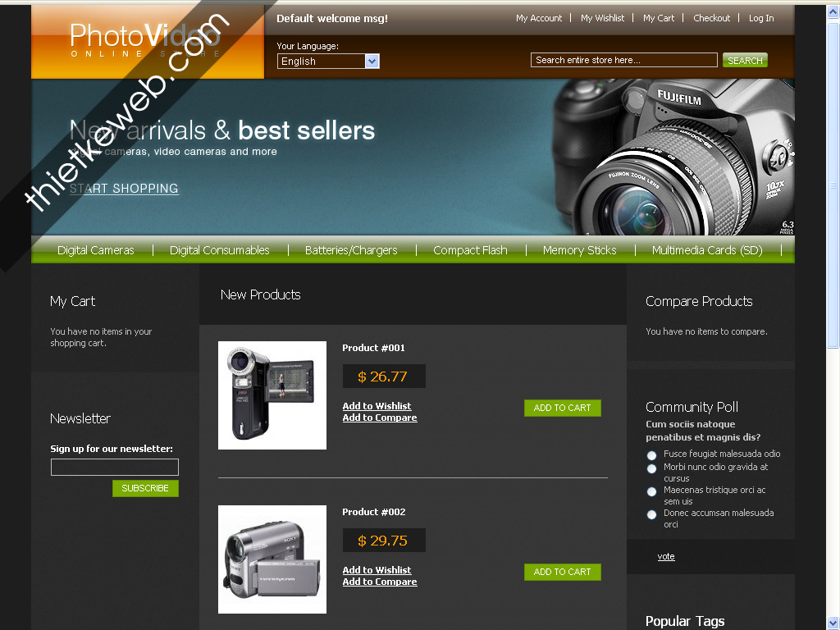Screen dimensions: 840x630
Task: Open the Compact Flash category
Action: 470,250
